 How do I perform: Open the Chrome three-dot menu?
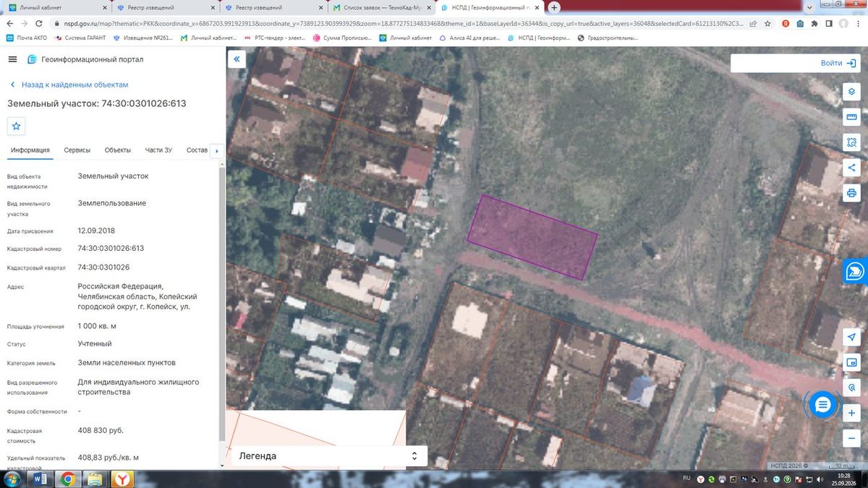click(859, 23)
